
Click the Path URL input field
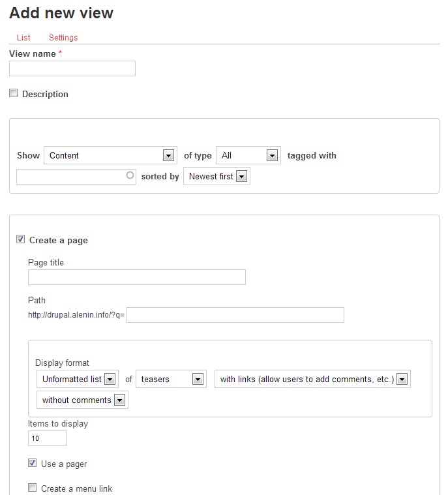click(x=235, y=315)
